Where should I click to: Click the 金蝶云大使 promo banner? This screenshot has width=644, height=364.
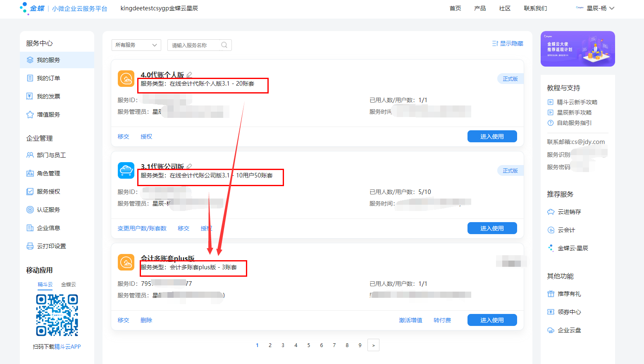point(578,49)
